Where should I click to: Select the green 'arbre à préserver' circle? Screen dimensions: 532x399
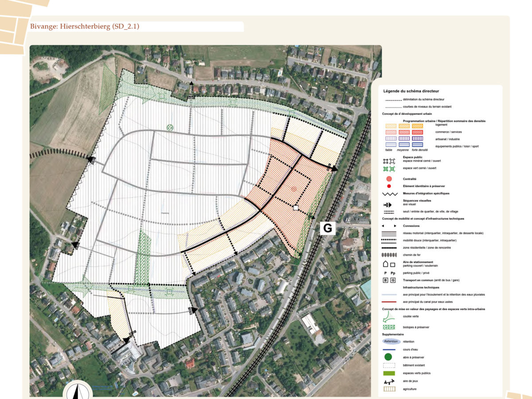(x=389, y=357)
